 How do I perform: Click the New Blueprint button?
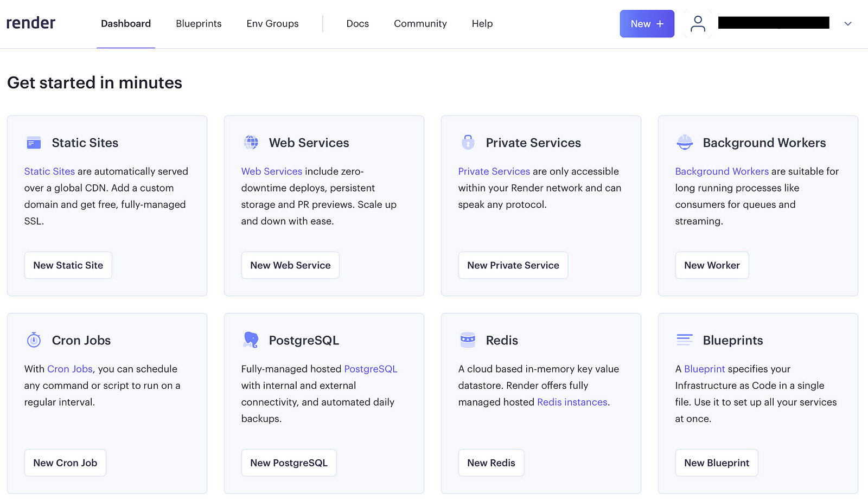[717, 463]
